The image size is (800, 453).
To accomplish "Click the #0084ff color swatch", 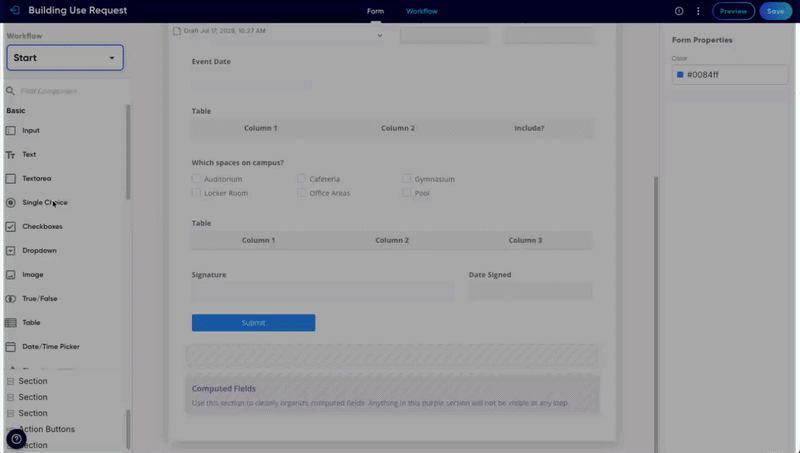I will point(680,74).
